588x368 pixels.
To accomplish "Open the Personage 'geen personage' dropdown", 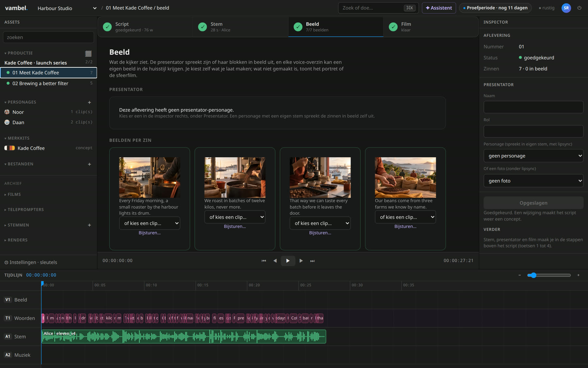I will (x=533, y=156).
